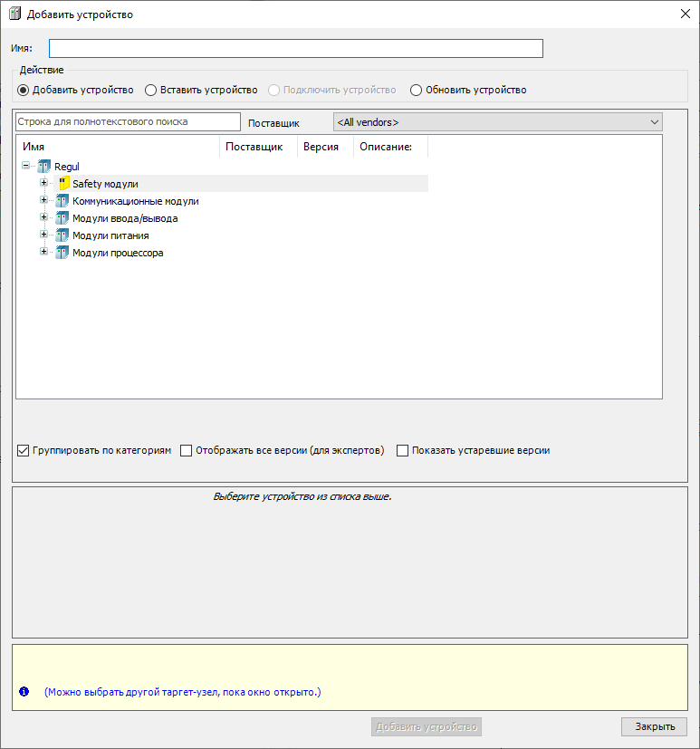Select the Обновить устройство radio button
Screen dimensions: 700x749
[x=417, y=90]
